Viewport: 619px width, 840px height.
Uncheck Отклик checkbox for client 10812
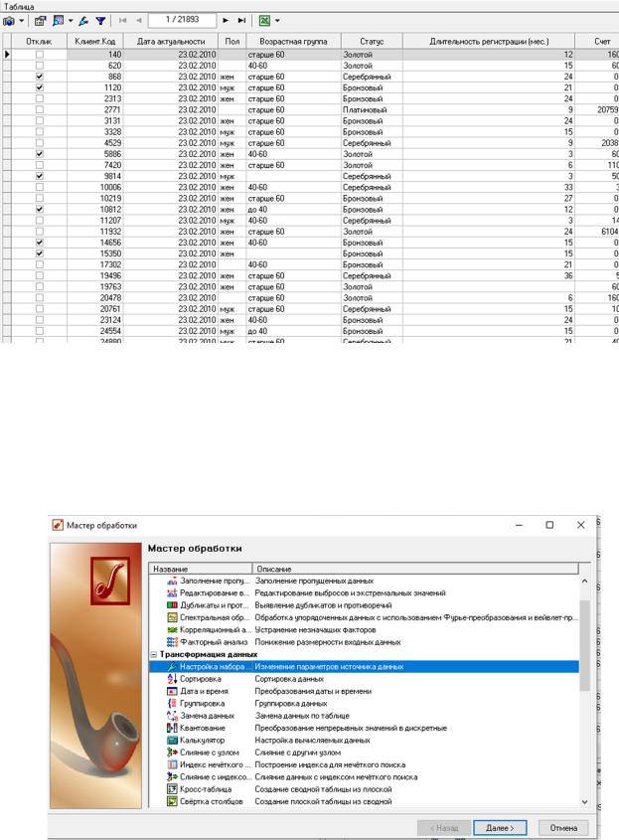coord(40,209)
